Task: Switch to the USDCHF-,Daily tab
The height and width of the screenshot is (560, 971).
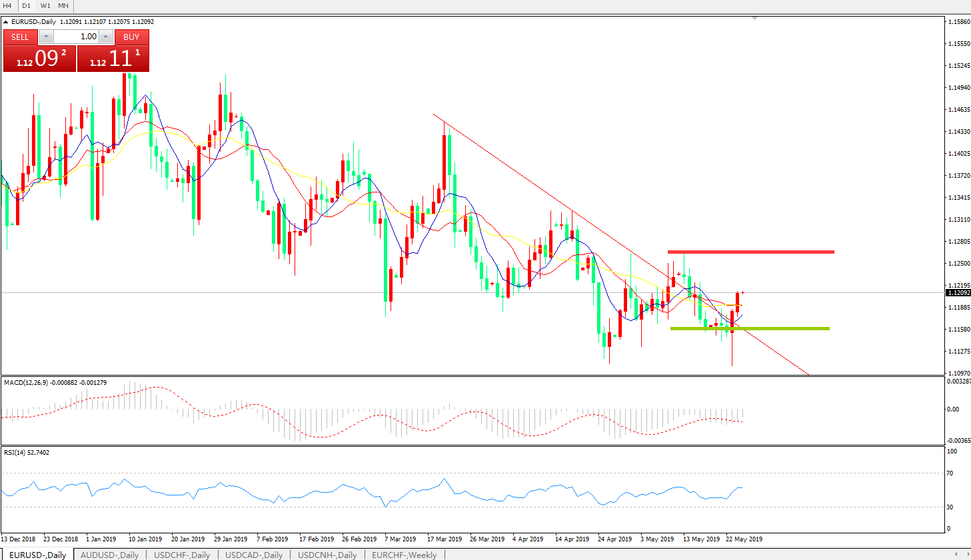Action: pyautogui.click(x=182, y=555)
